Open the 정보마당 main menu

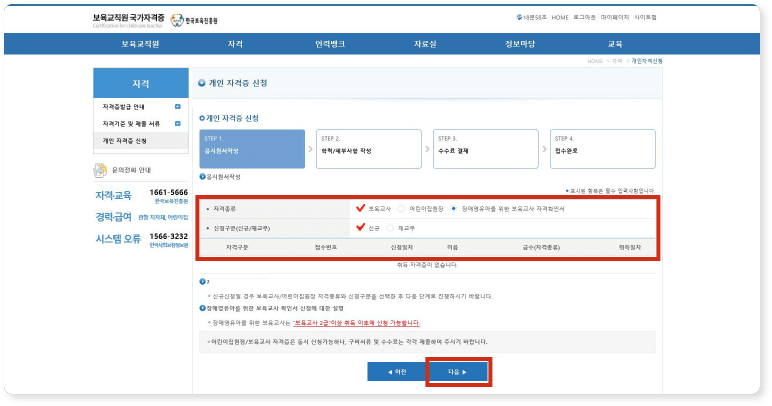point(520,44)
